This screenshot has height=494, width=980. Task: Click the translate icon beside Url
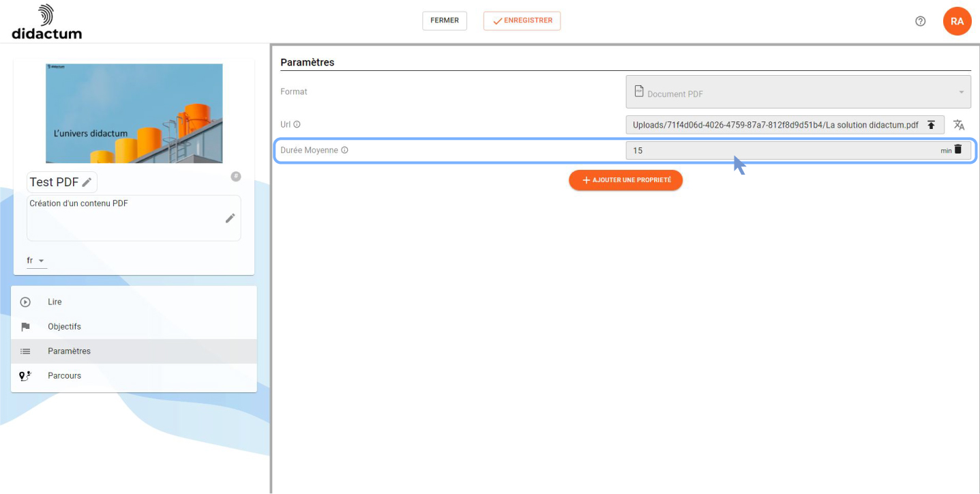pos(959,125)
